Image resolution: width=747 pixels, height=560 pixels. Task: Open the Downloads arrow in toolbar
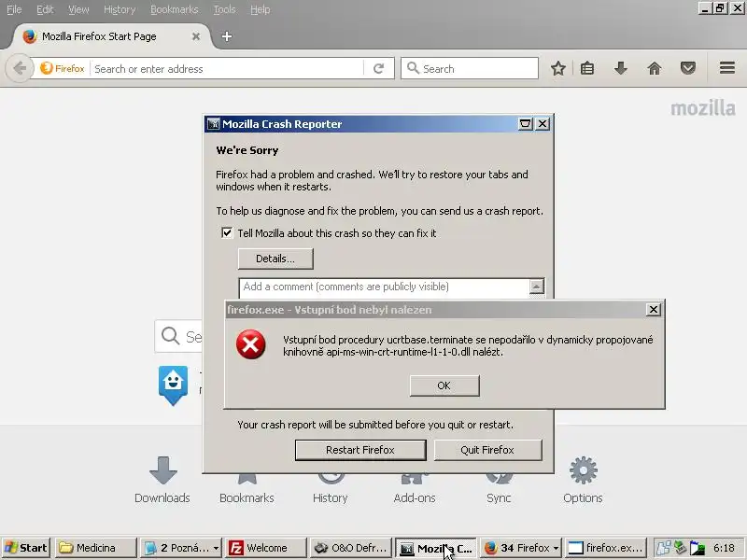coord(620,68)
